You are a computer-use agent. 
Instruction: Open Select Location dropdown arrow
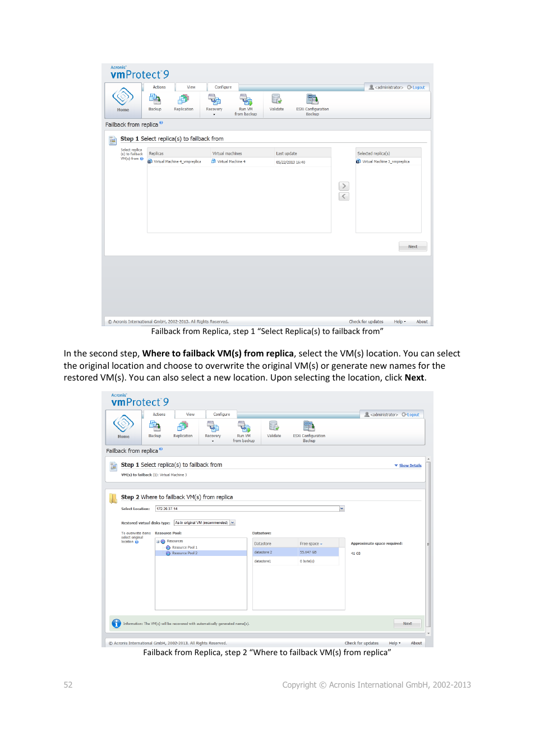(x=342, y=509)
